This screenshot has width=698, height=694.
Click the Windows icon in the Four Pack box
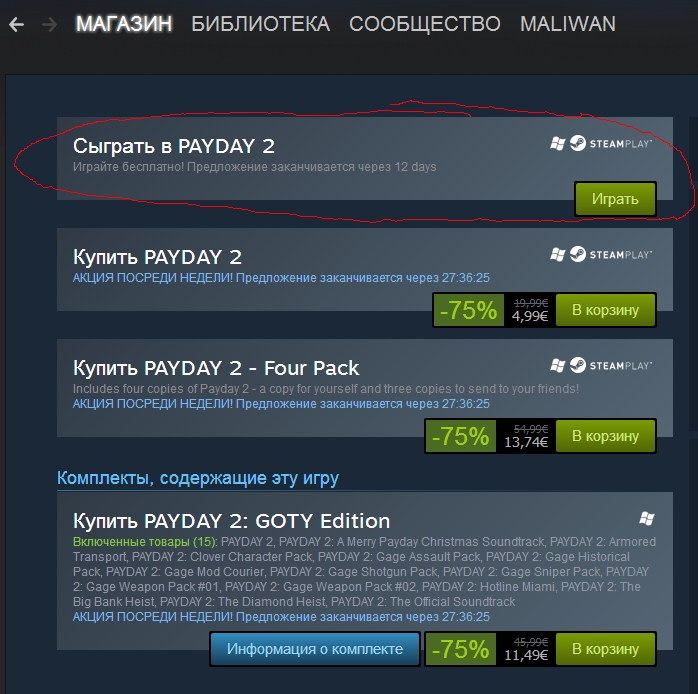558,365
